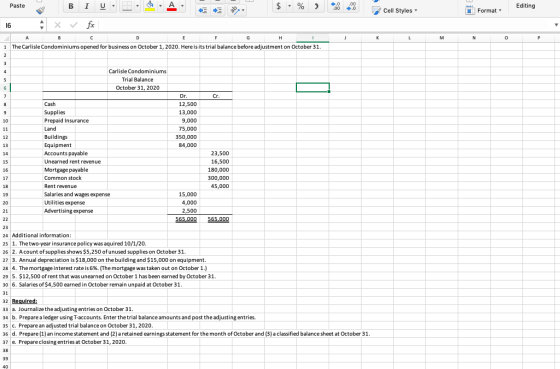Decrease indent of cell contents

[x=202, y=10]
